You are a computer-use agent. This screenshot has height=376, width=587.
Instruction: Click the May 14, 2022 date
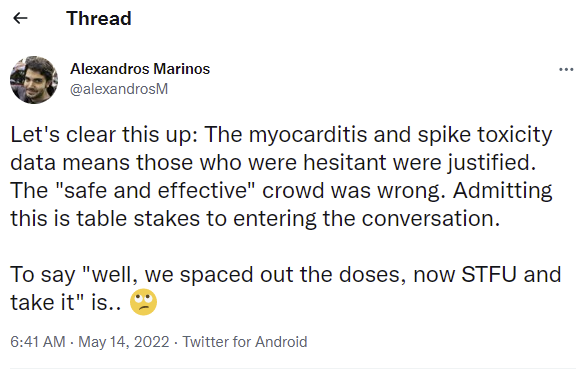[124, 342]
